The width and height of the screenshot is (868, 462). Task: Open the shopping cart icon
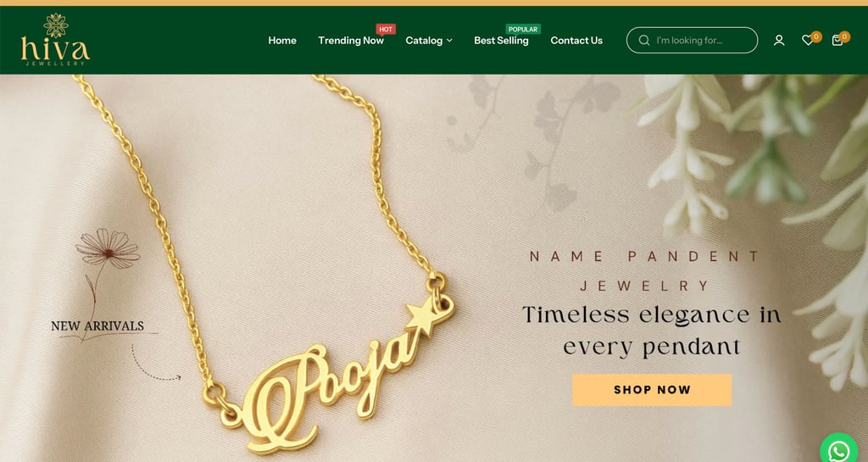pyautogui.click(x=837, y=41)
